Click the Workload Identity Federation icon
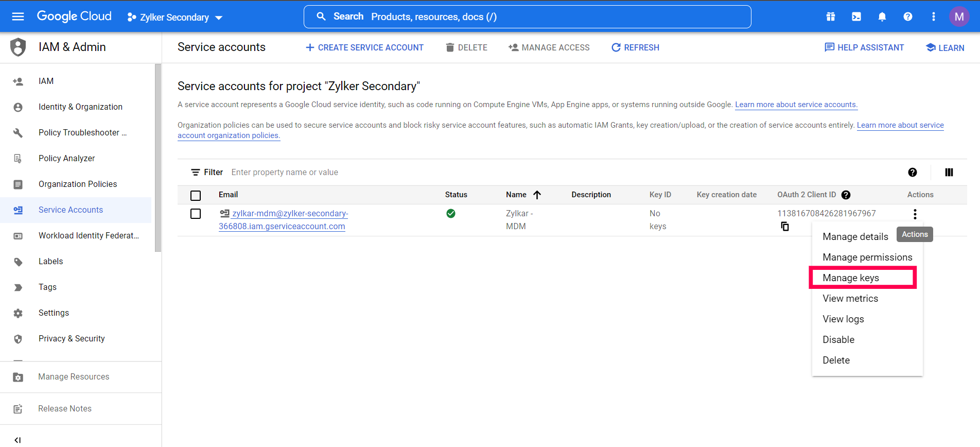The width and height of the screenshot is (980, 447). click(18, 236)
